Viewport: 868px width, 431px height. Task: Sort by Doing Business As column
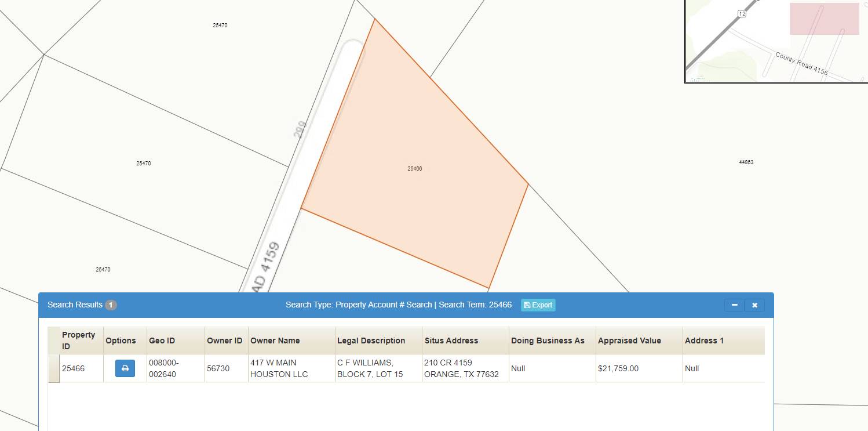point(548,341)
